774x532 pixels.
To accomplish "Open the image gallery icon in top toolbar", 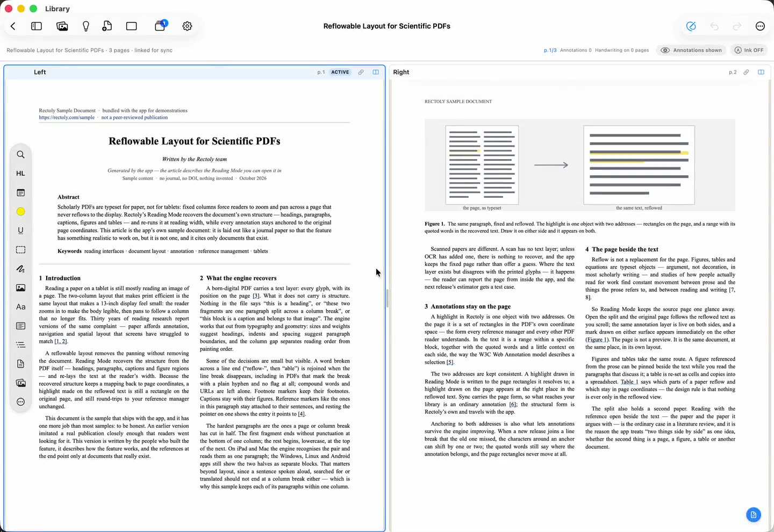I will pos(62,26).
